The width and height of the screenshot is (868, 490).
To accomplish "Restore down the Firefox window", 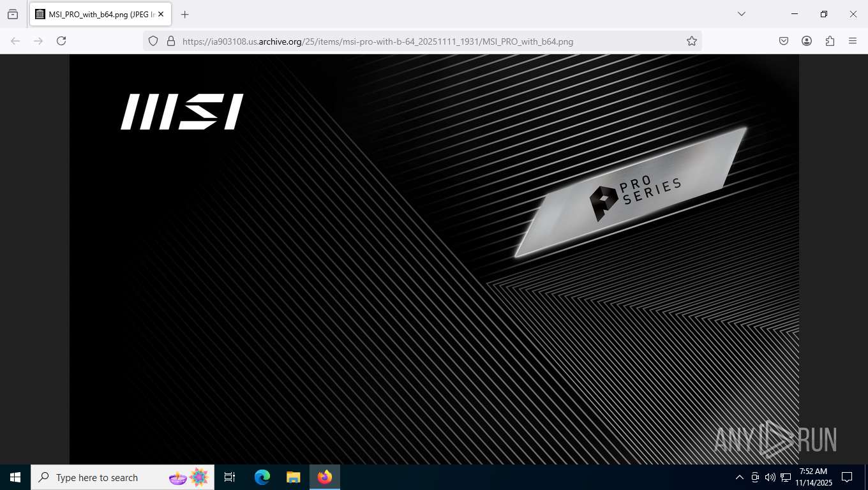I will pyautogui.click(x=824, y=14).
